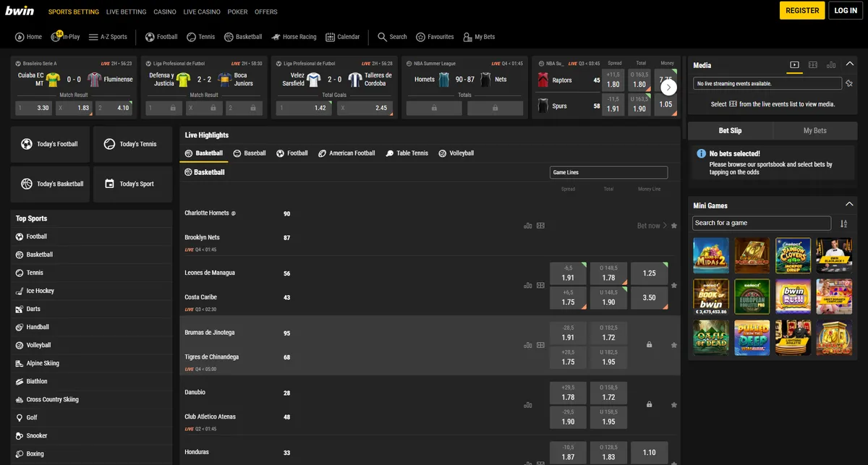Screen dimensions: 868x465
Task: Open the Search icon in the navigation bar
Action: click(x=383, y=37)
